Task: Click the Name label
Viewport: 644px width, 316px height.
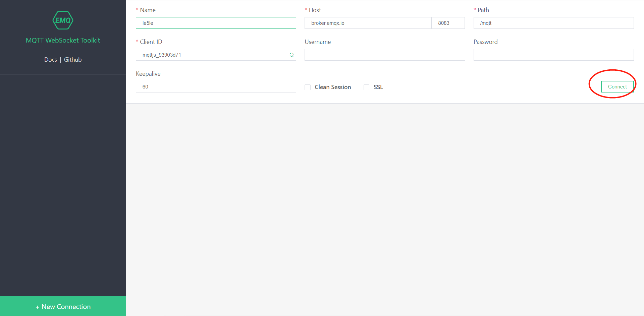Action: (x=148, y=10)
